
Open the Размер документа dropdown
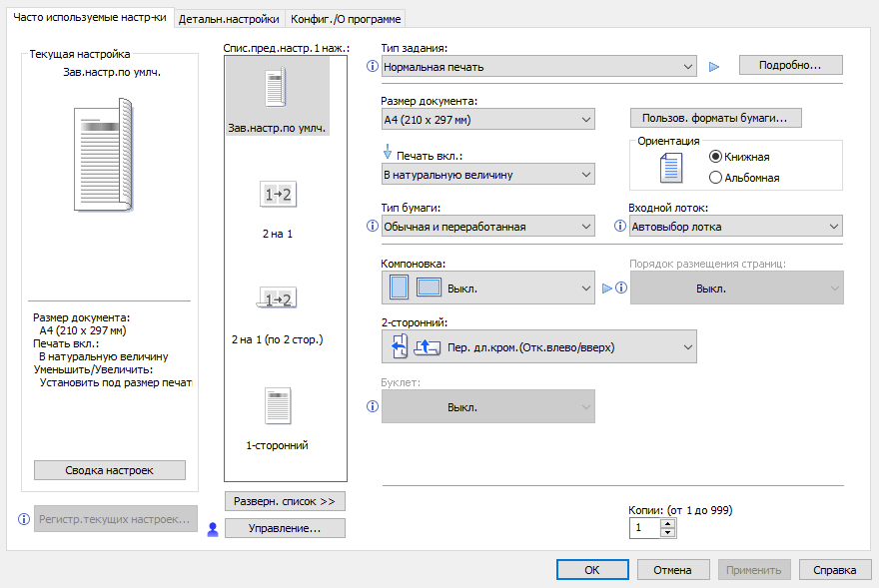(487, 121)
